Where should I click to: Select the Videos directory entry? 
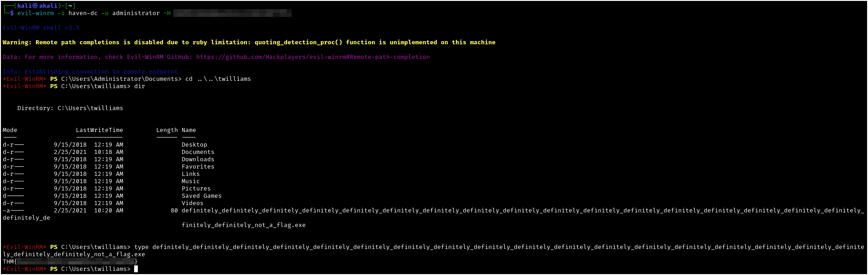click(x=192, y=203)
